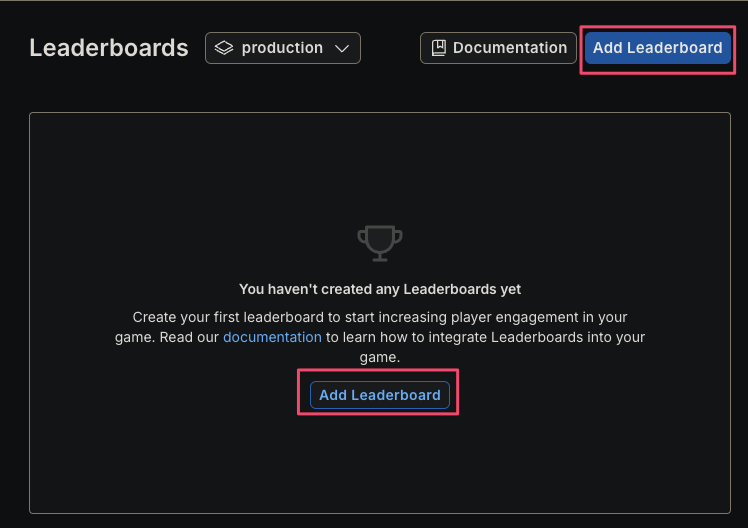Click the word 'Documentation' in header button

click(x=509, y=48)
